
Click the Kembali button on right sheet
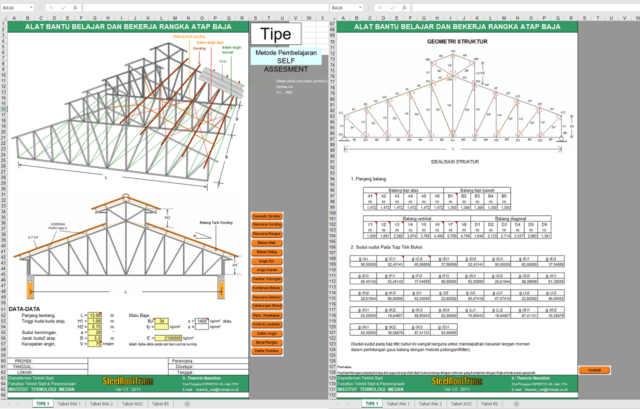point(595,369)
